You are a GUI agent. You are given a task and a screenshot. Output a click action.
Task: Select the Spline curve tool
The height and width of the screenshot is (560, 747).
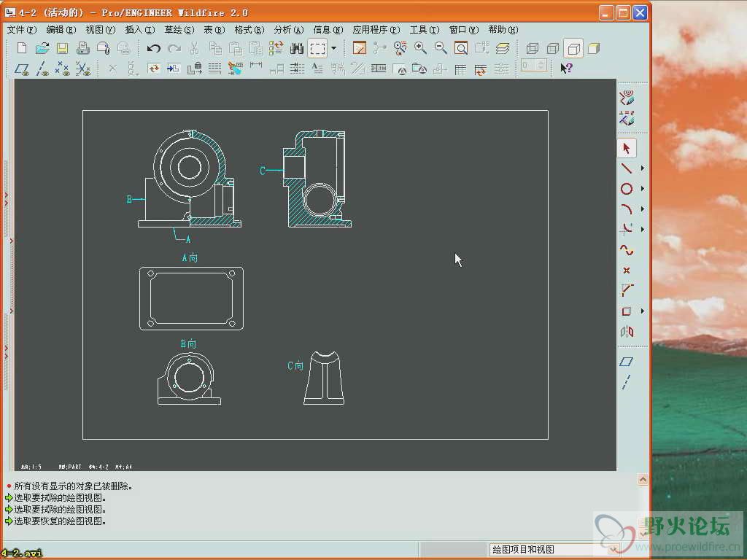(627, 249)
